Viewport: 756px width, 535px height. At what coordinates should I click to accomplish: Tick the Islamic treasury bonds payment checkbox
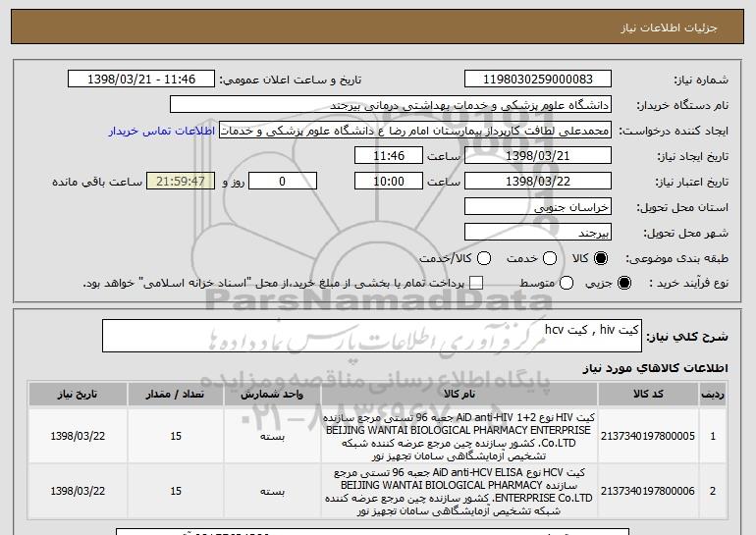click(x=476, y=283)
